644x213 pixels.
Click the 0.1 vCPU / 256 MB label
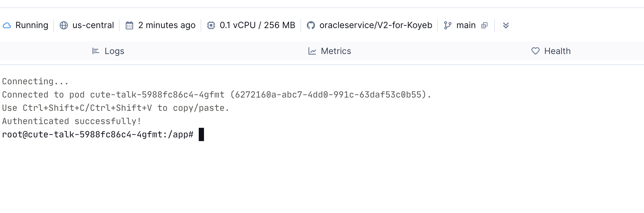(x=257, y=25)
